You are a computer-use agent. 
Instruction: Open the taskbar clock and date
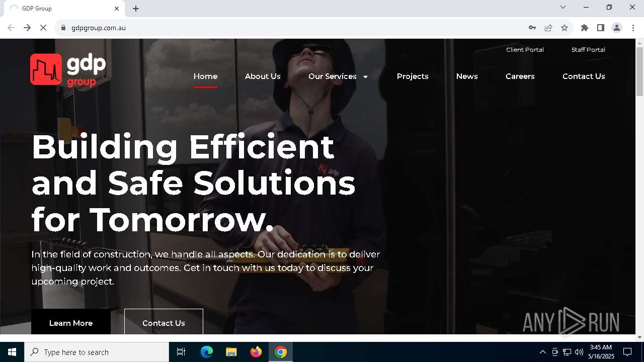(601, 352)
